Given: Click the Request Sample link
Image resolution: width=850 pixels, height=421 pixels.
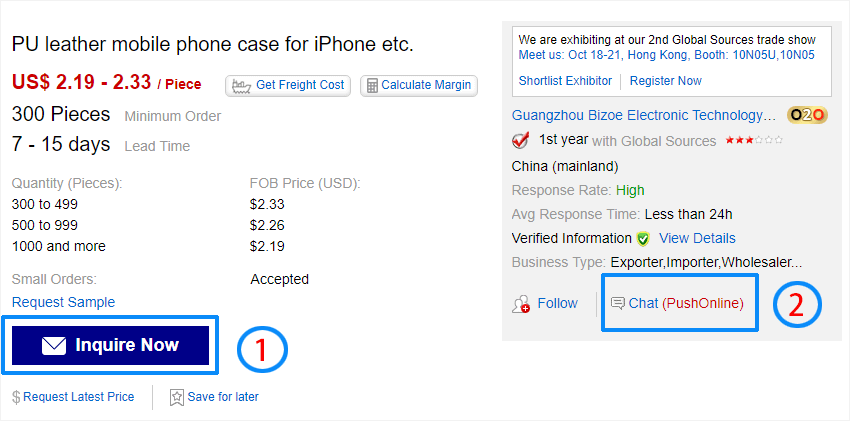Looking at the screenshot, I should pos(63,302).
